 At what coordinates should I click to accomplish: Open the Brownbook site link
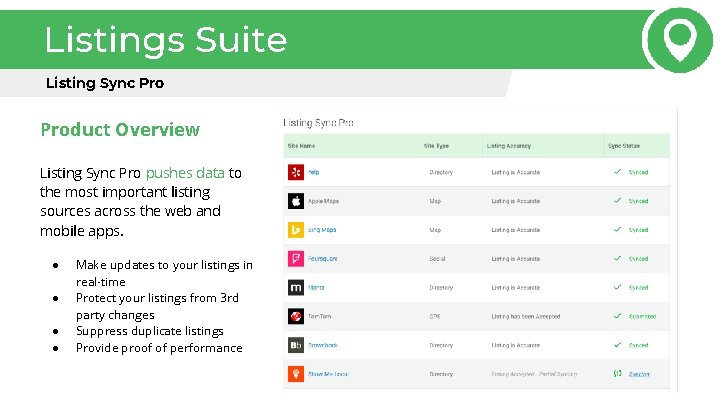322,345
